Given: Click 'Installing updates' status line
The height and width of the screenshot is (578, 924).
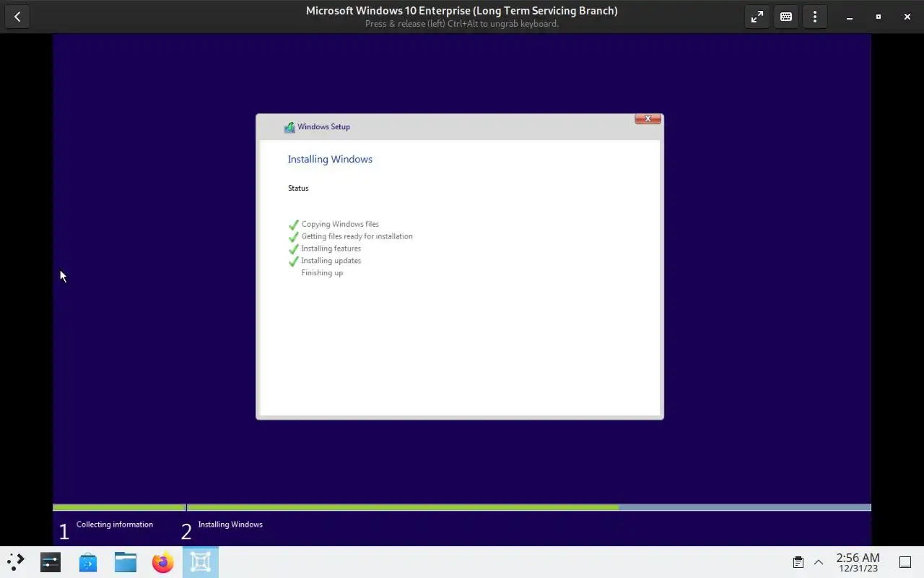Looking at the screenshot, I should pos(331,261).
